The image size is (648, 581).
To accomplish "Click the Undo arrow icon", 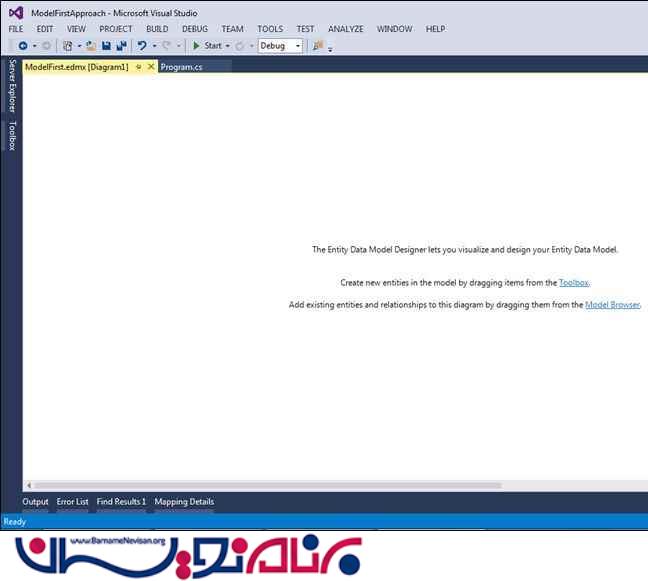I will pos(142,46).
